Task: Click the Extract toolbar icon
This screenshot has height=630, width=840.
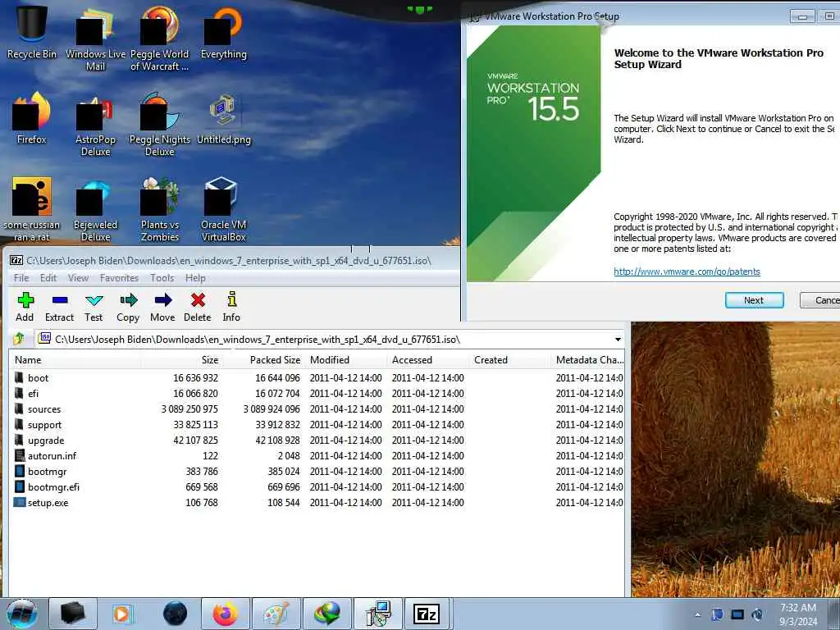Action: click(x=59, y=307)
